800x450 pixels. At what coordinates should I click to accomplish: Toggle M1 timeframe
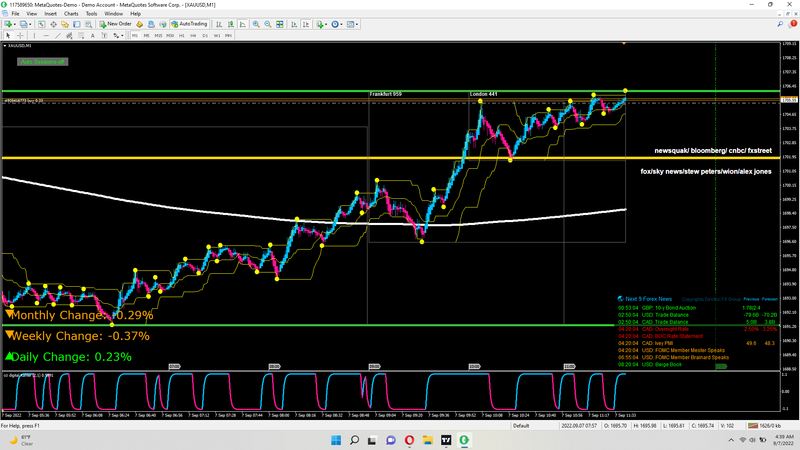point(135,36)
